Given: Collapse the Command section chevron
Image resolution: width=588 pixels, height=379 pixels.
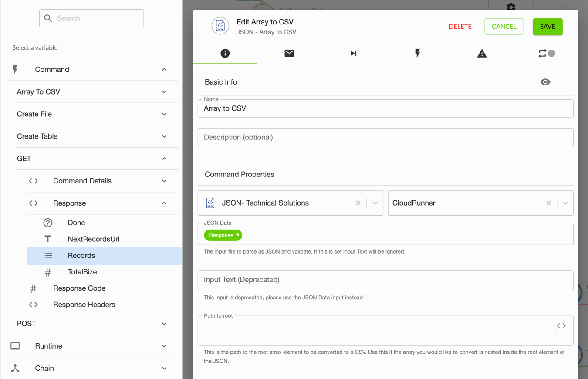Looking at the screenshot, I should (x=164, y=69).
